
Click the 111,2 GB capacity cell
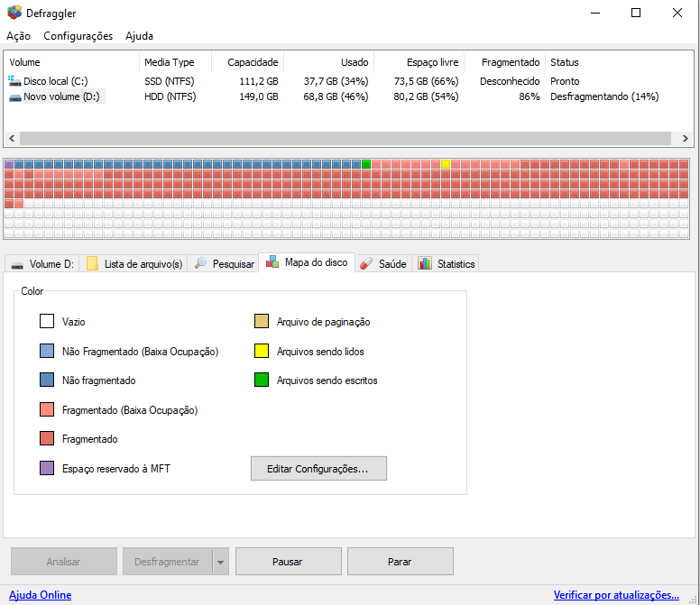coord(259,81)
